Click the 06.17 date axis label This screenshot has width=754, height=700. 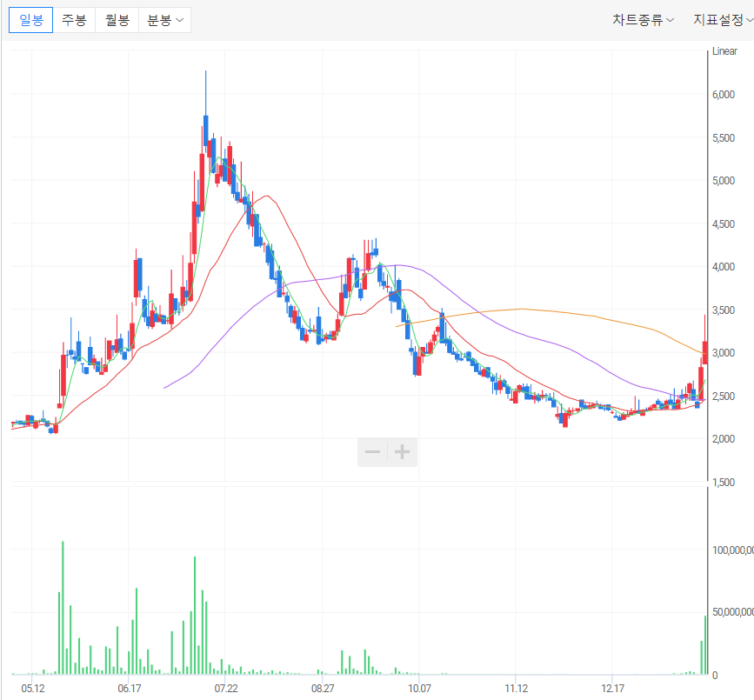tap(130, 689)
